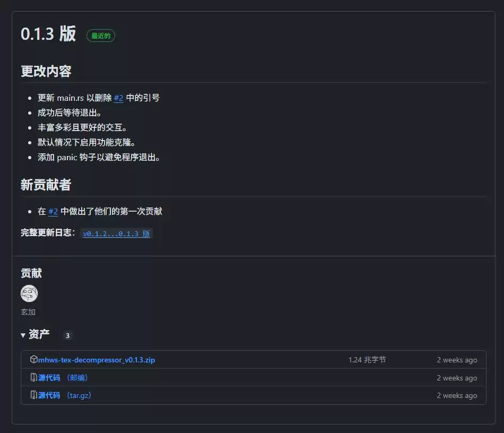Open the #2 link under 更改内容
The width and height of the screenshot is (504, 433).
(118, 98)
